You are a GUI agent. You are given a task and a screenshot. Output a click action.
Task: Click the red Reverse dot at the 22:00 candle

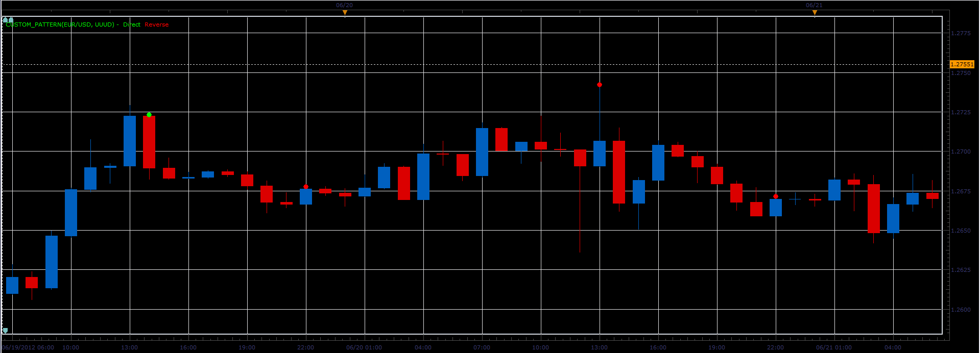[306, 187]
